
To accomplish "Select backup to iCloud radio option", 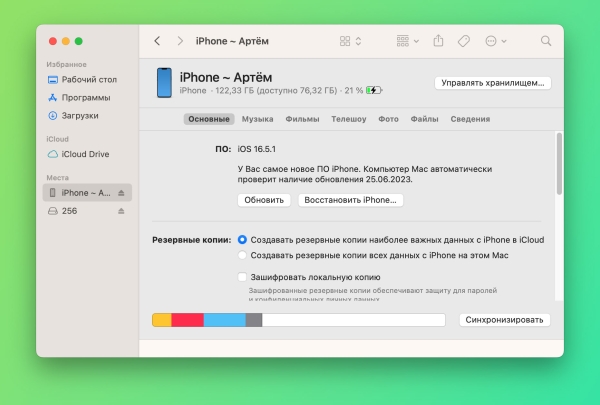I will 242,240.
